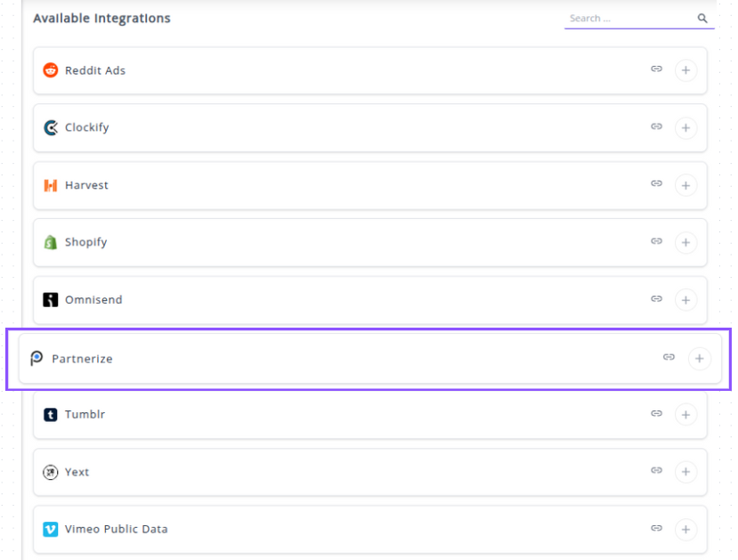Select the Partnerize integration name
This screenshot has height=560, width=738.
point(82,359)
